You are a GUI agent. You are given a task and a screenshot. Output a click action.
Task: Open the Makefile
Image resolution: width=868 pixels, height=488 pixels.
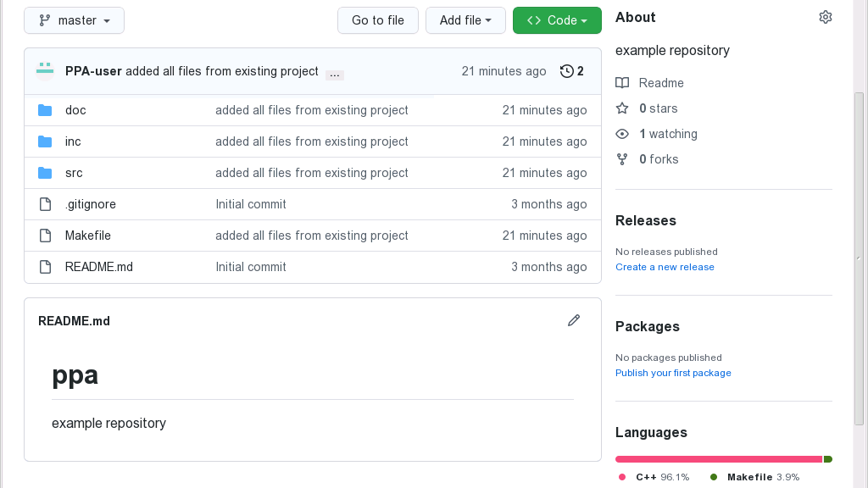tap(88, 236)
